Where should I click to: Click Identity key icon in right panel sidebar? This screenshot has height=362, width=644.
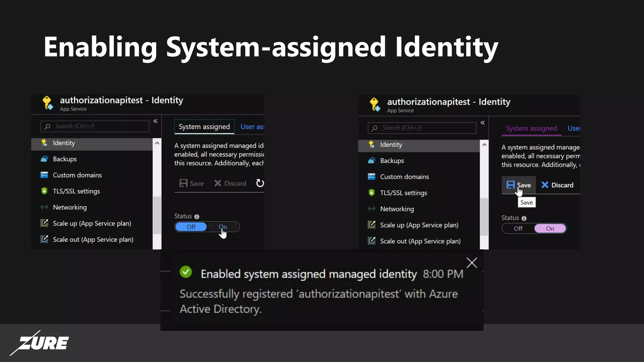[371, 145]
